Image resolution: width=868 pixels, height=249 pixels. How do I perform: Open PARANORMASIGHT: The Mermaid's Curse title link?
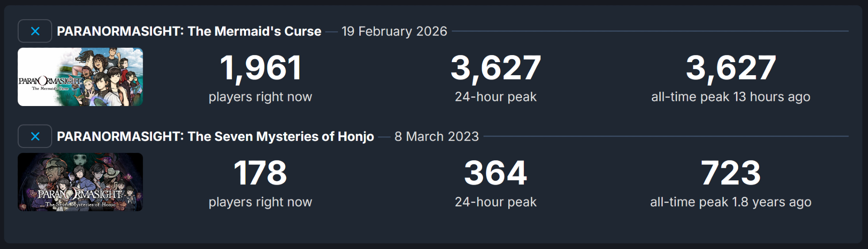coord(189,31)
